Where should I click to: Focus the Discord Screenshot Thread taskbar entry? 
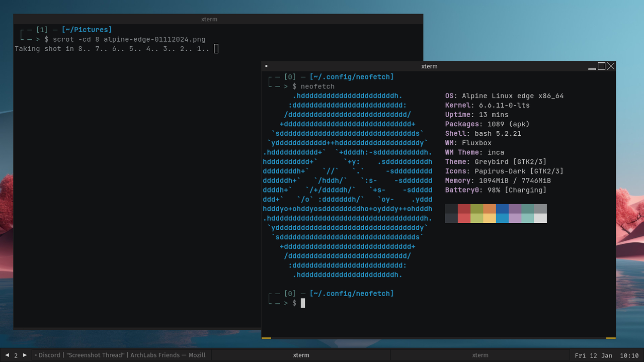pos(121,355)
